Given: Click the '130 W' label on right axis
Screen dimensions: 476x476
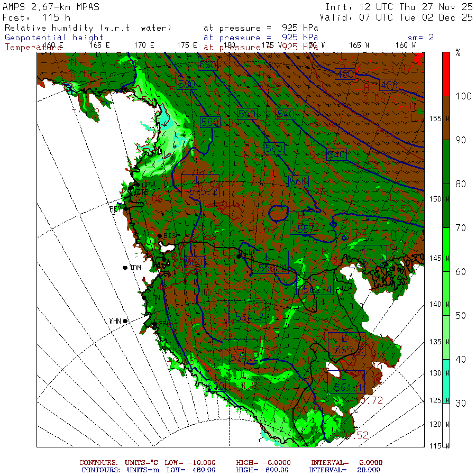Looking at the screenshot, I should coord(440,373).
